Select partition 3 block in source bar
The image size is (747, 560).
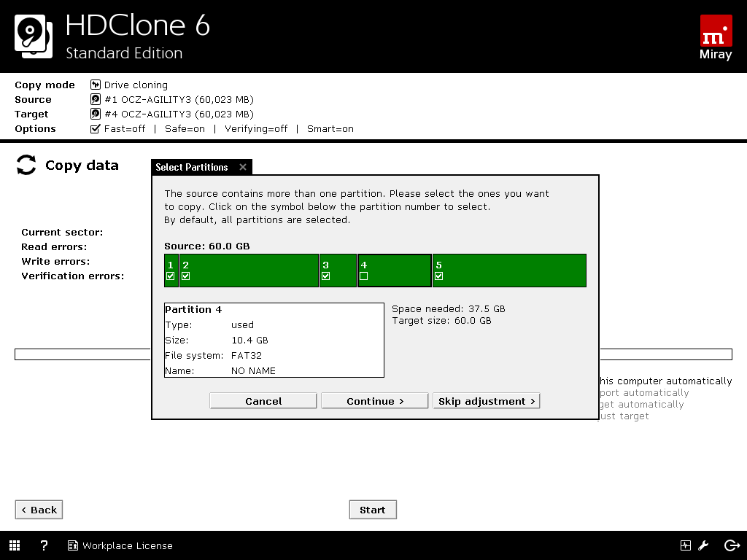[x=338, y=271]
